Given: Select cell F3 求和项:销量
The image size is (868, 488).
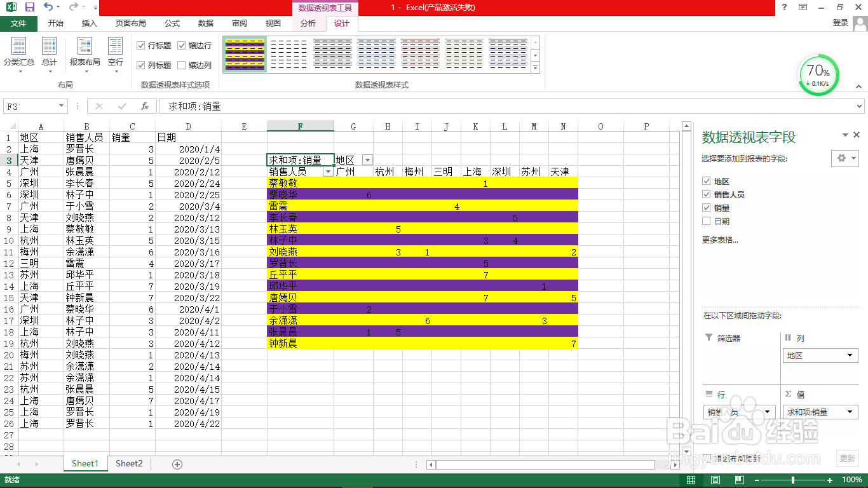Looking at the screenshot, I should [300, 160].
